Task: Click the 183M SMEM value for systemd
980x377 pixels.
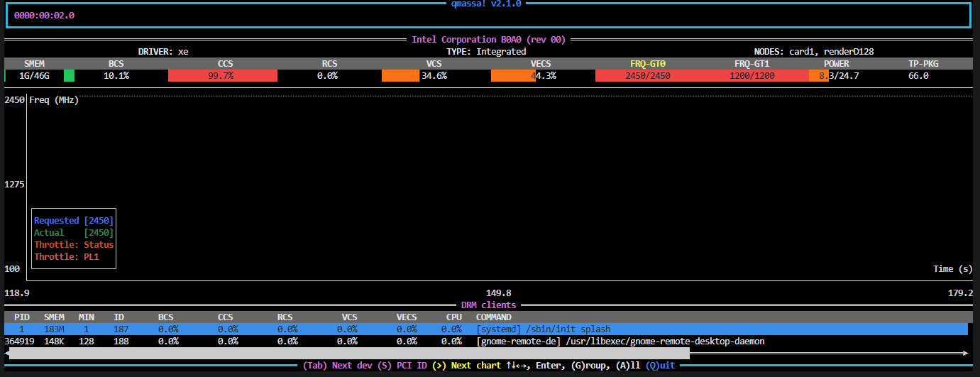Action: coord(54,329)
